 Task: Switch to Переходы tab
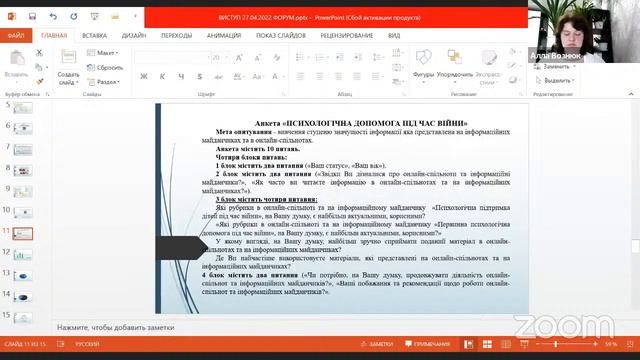tap(176, 36)
